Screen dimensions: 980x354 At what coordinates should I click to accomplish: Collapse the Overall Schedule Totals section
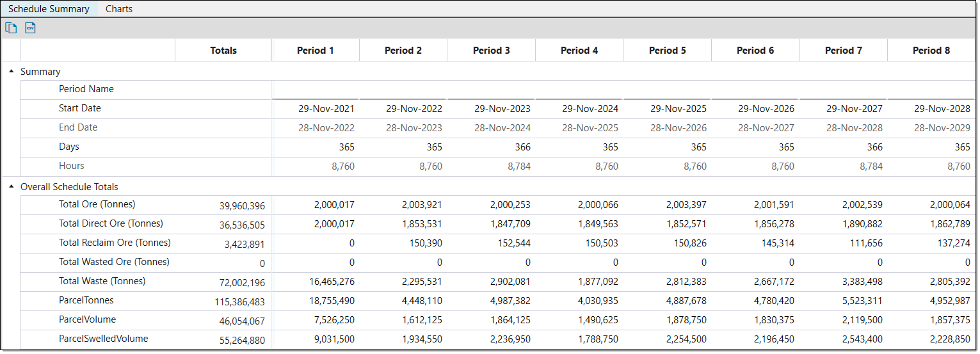[12, 187]
